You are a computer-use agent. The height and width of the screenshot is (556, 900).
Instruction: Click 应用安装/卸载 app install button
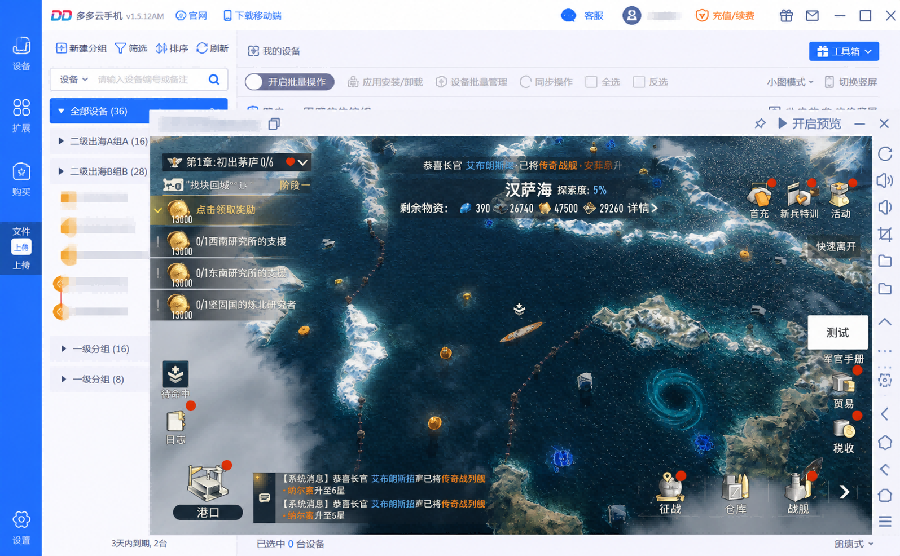(385, 82)
